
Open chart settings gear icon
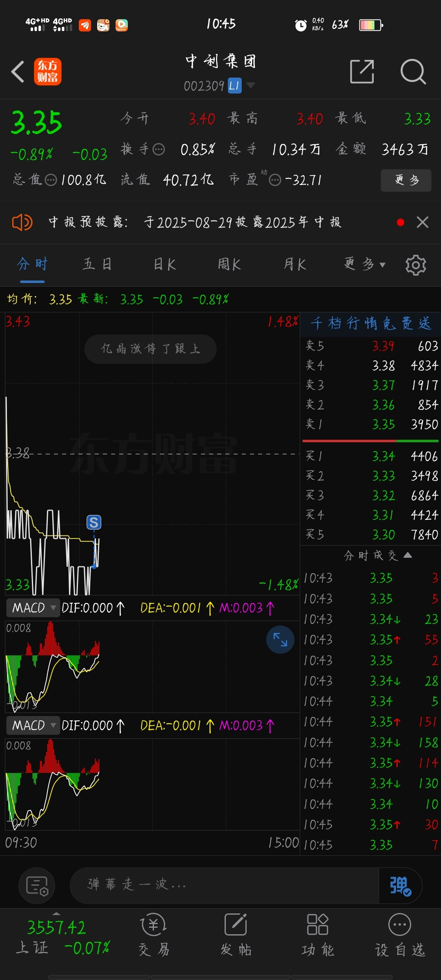click(x=416, y=265)
